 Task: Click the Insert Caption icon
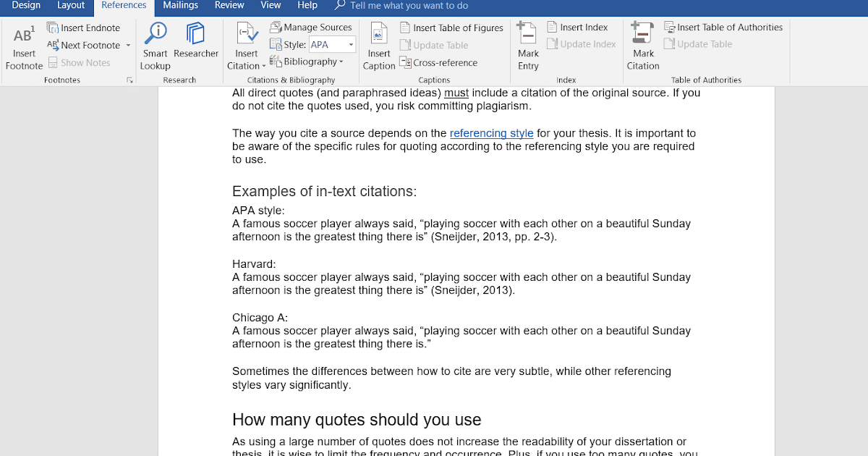tap(379, 34)
